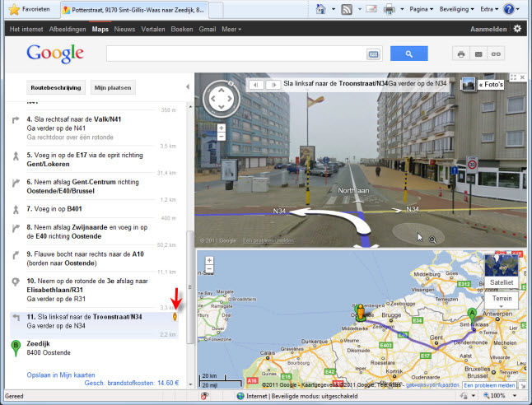Click the Maps print icon
532x405 pixels.
tap(460, 54)
